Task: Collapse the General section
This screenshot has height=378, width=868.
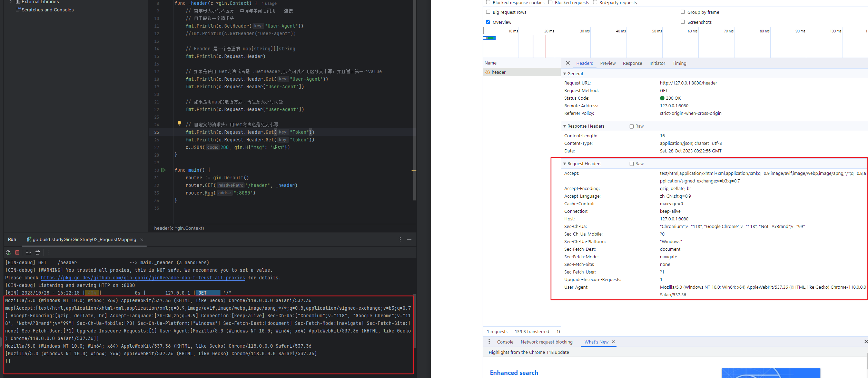Action: 565,73
